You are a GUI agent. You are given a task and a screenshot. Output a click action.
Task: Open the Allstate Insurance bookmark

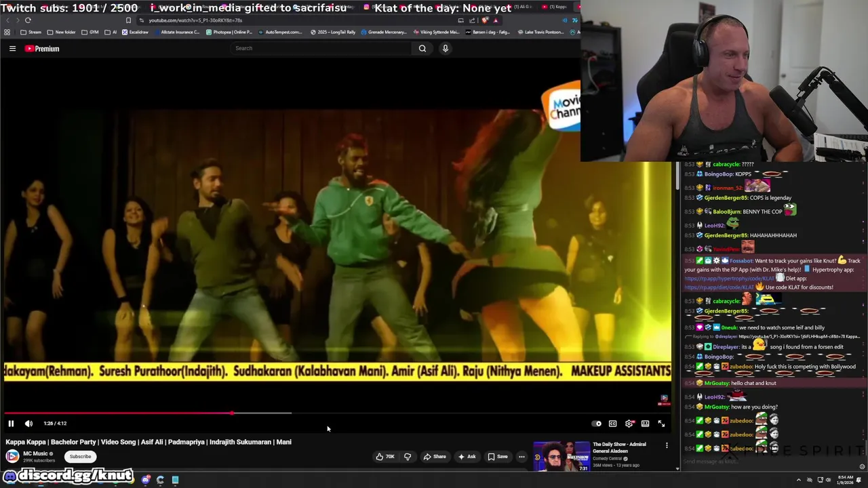pyautogui.click(x=176, y=32)
